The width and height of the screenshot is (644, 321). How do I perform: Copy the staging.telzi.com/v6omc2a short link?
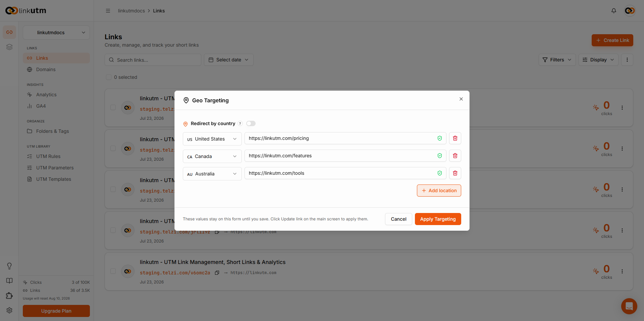[217, 273]
